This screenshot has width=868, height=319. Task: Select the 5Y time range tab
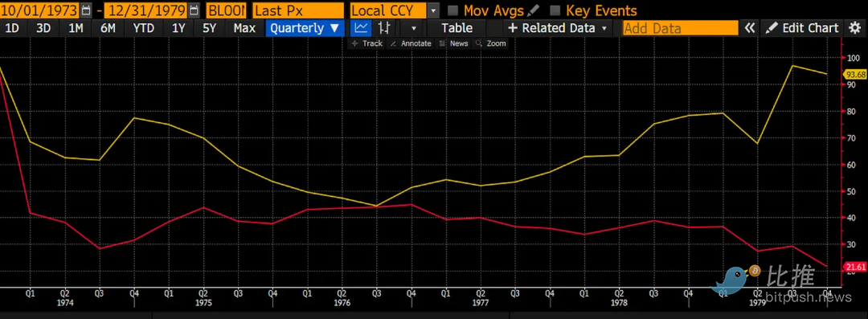point(209,27)
